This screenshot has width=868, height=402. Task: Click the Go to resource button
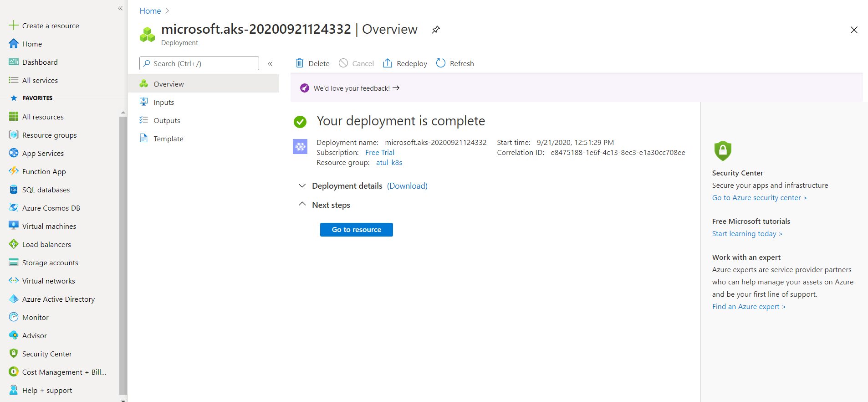click(356, 230)
